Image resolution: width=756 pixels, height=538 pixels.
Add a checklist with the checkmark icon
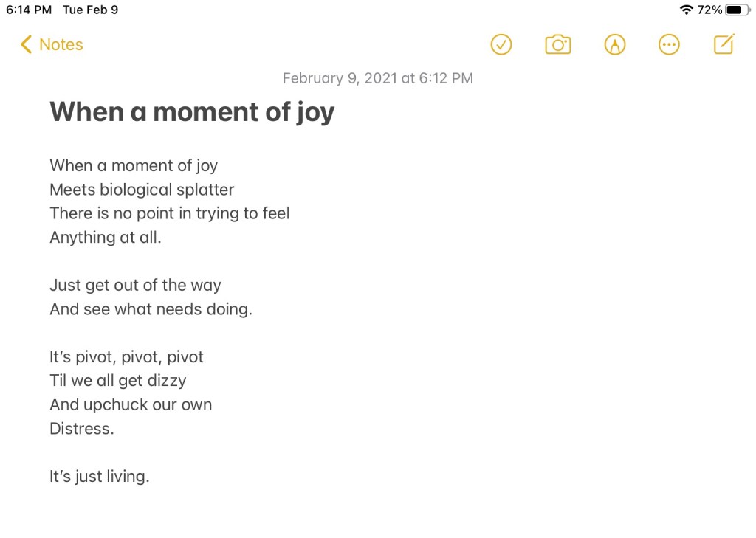(501, 45)
